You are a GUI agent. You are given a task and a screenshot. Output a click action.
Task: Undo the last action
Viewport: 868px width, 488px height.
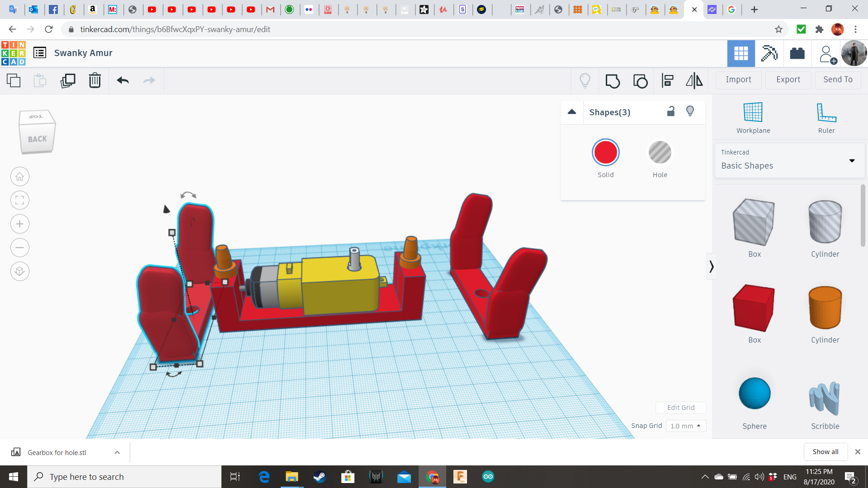pyautogui.click(x=123, y=80)
